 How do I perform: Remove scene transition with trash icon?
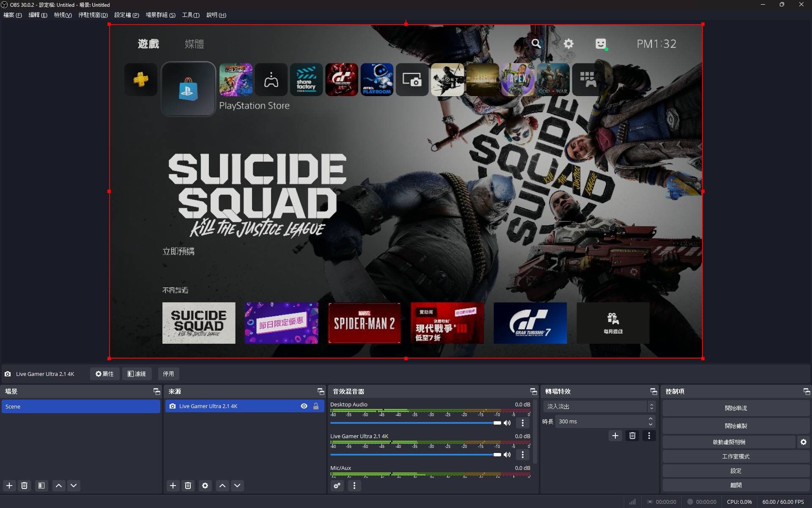pos(632,436)
